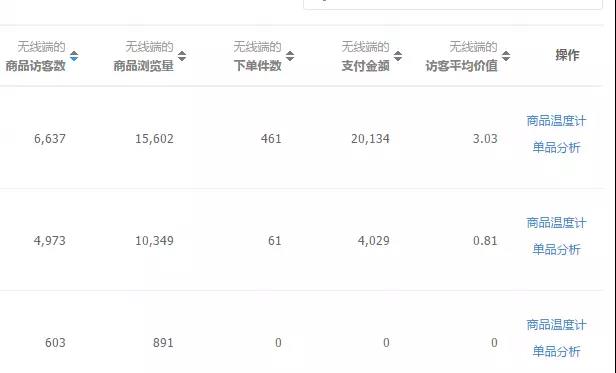
Task: Sort by 访客平均价值 using its sort arrows
Action: 506,56
